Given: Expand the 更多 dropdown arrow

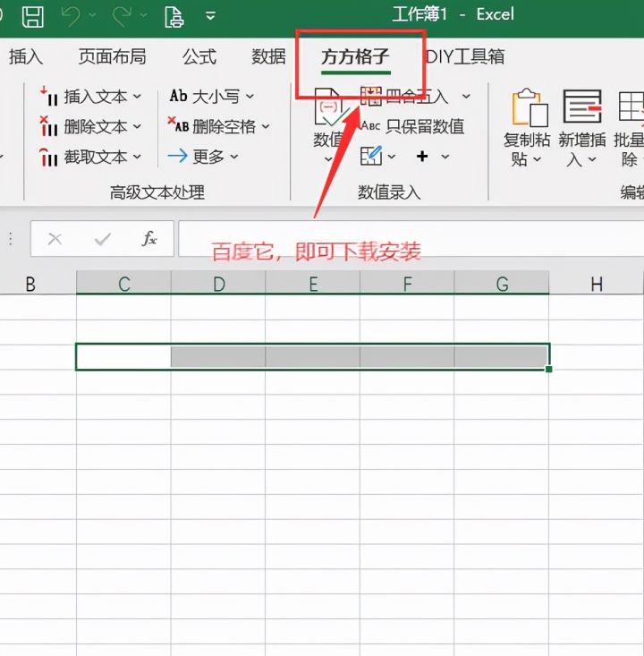Looking at the screenshot, I should pos(234,157).
